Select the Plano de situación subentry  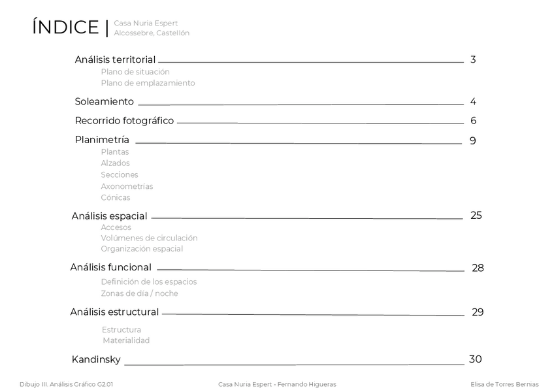135,72
